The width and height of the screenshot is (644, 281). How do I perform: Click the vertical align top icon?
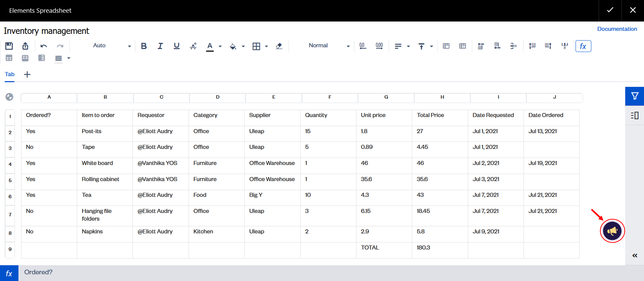point(421,46)
